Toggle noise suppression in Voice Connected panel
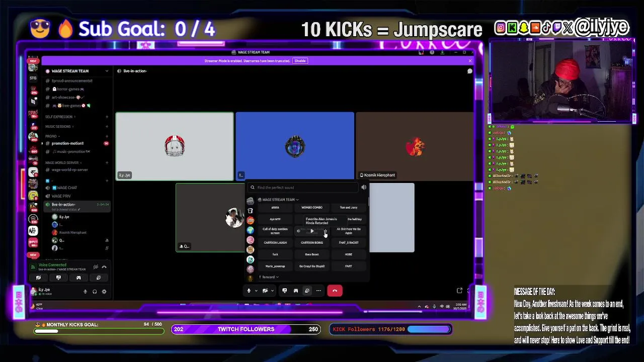The width and height of the screenshot is (644, 362). pyautogui.click(x=96, y=267)
